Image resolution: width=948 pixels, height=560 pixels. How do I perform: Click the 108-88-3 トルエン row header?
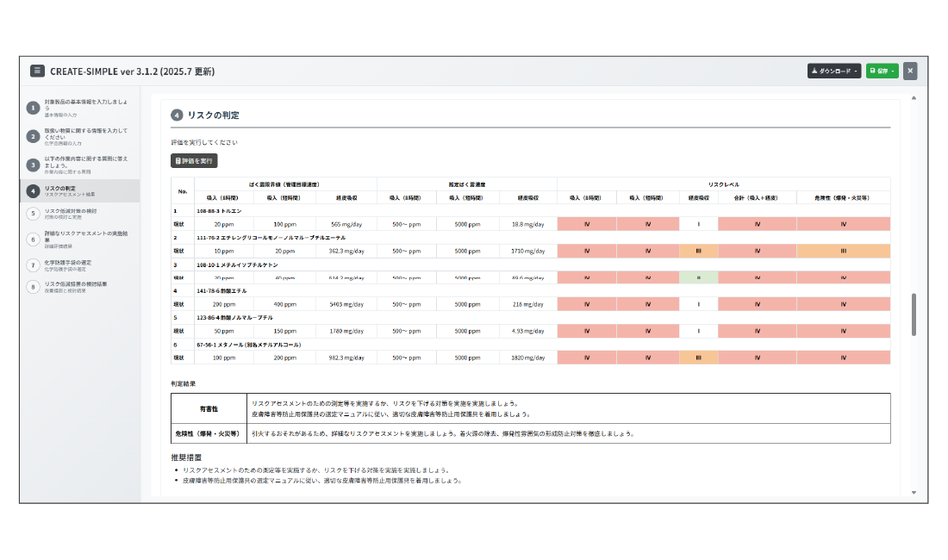click(218, 211)
